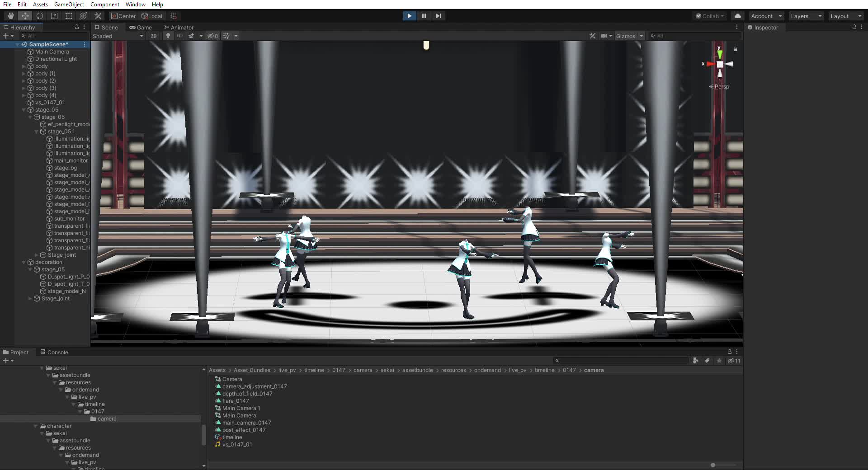The width and height of the screenshot is (868, 470).
Task: Open the Gizmos dropdown
Action: [629, 36]
